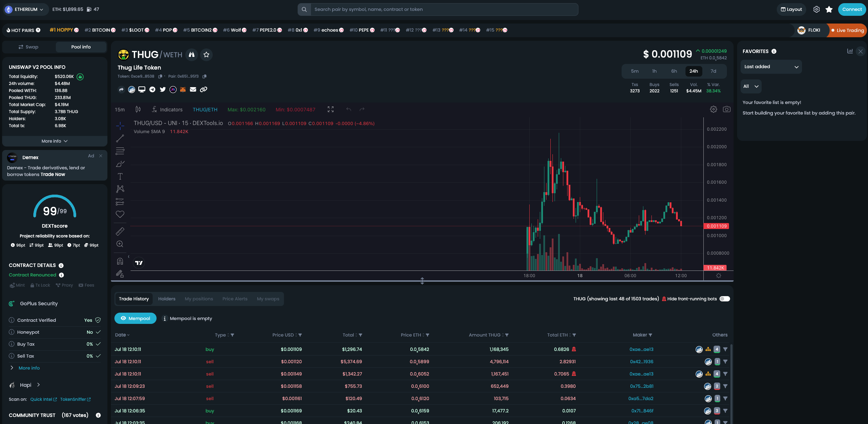The width and height of the screenshot is (868, 424).
Task: Open Indicators on the chart toolbar
Action: pyautogui.click(x=167, y=110)
